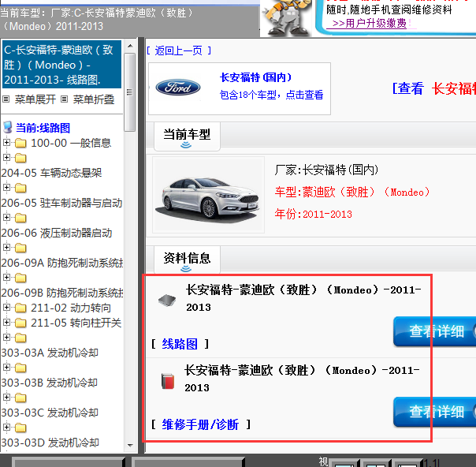Click the tree panel scrollbar thumb
The width and height of the screenshot is (476, 467).
click(130, 92)
